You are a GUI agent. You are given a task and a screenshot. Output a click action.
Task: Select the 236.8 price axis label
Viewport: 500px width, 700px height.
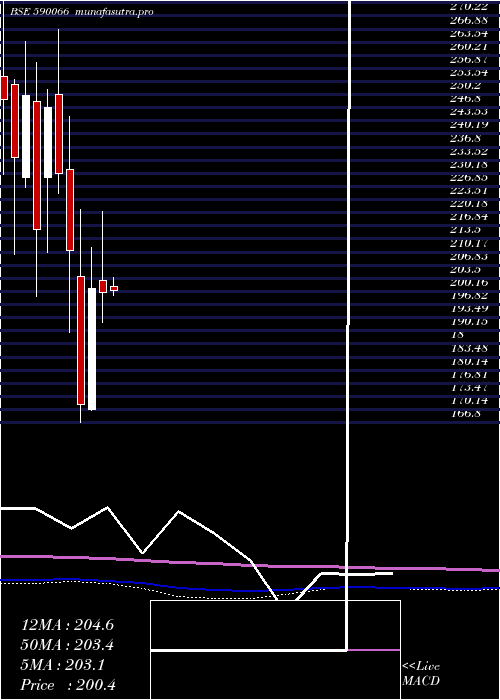click(466, 138)
